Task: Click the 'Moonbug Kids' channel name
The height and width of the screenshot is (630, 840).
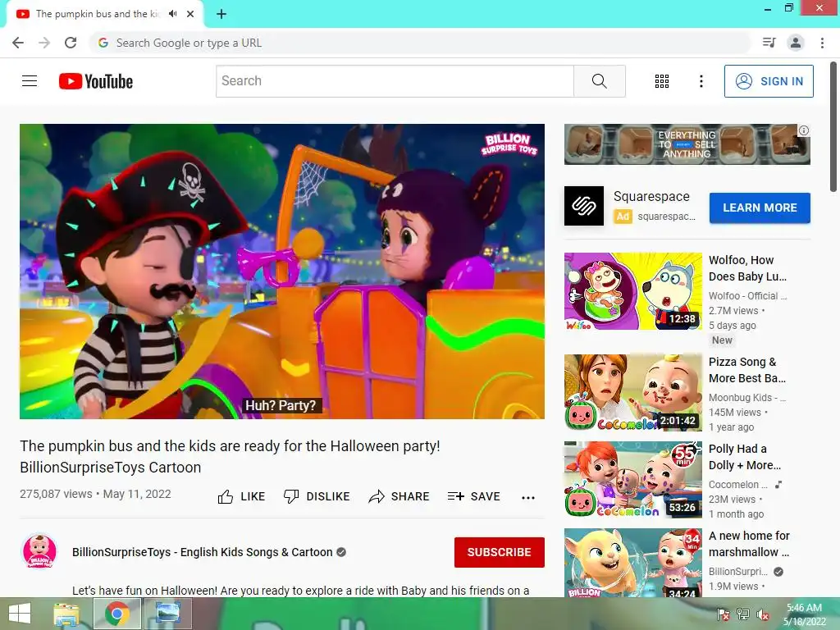Action: (x=747, y=398)
